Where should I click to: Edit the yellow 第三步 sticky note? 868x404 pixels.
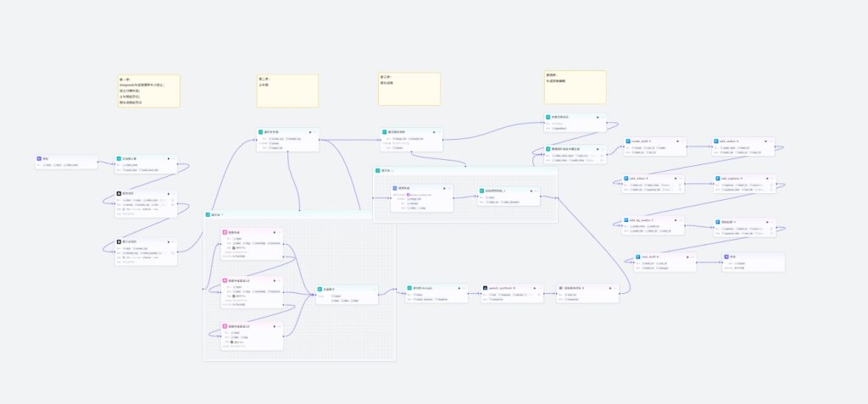409,89
